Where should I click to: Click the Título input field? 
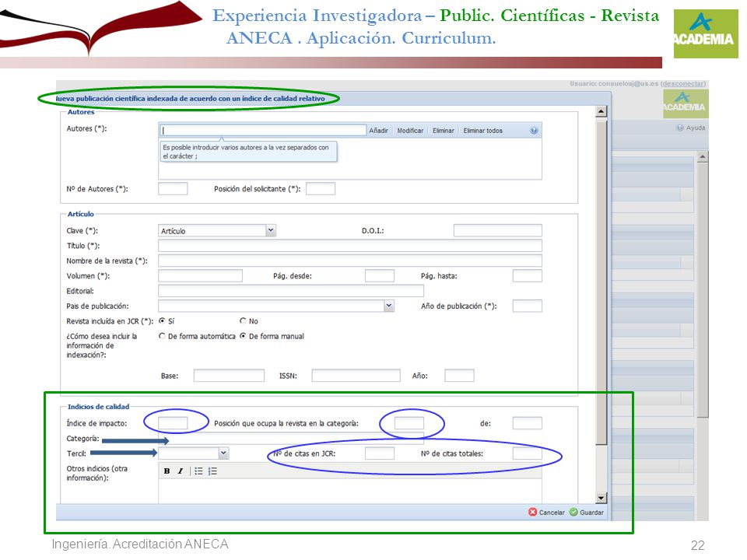point(349,246)
